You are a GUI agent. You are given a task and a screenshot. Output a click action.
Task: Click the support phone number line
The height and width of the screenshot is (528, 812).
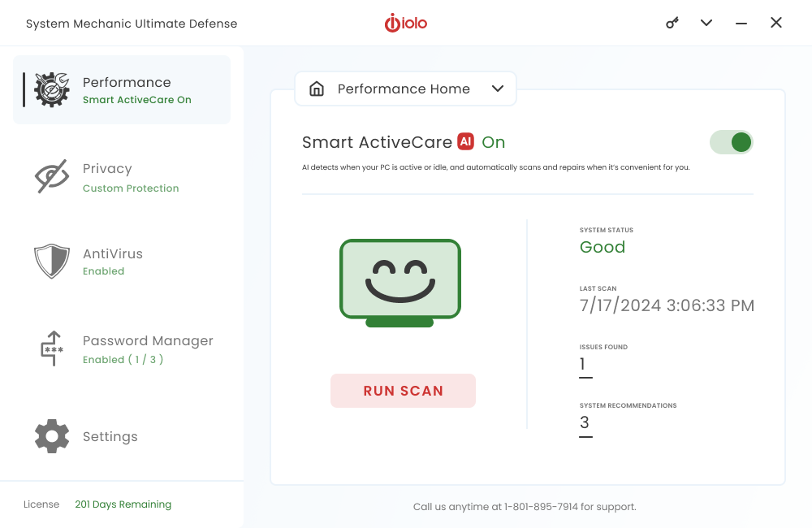tap(525, 507)
